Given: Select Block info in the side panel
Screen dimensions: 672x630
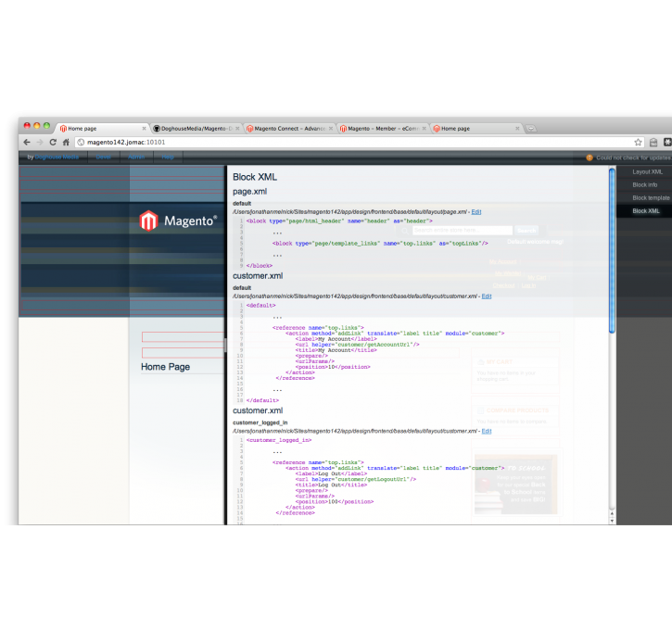Looking at the screenshot, I should pyautogui.click(x=644, y=185).
